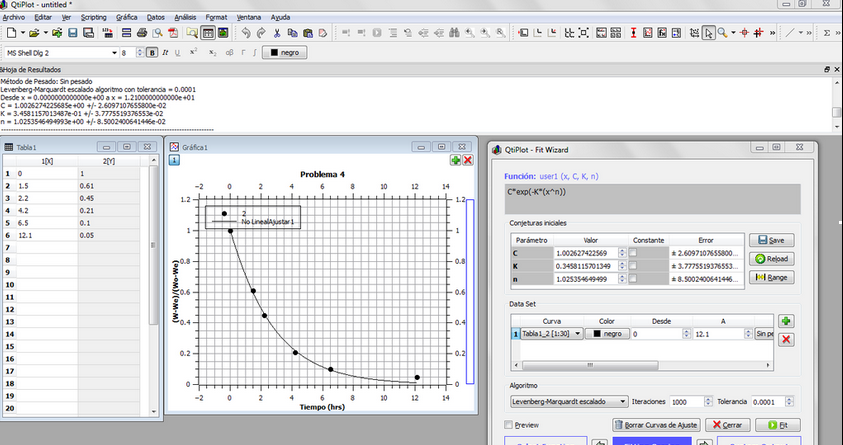Image resolution: width=843 pixels, height=445 pixels.
Task: Remove the layer with the red X in Gráfica1
Action: tap(468, 160)
